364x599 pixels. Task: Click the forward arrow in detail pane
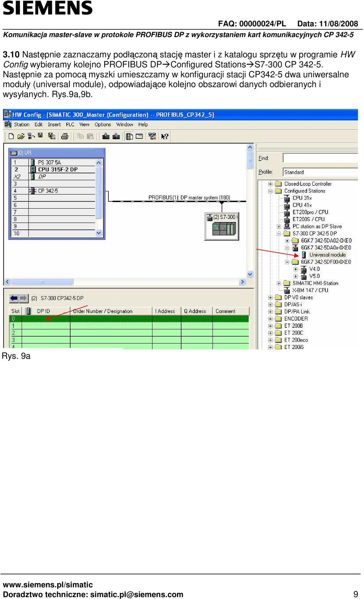(24, 298)
